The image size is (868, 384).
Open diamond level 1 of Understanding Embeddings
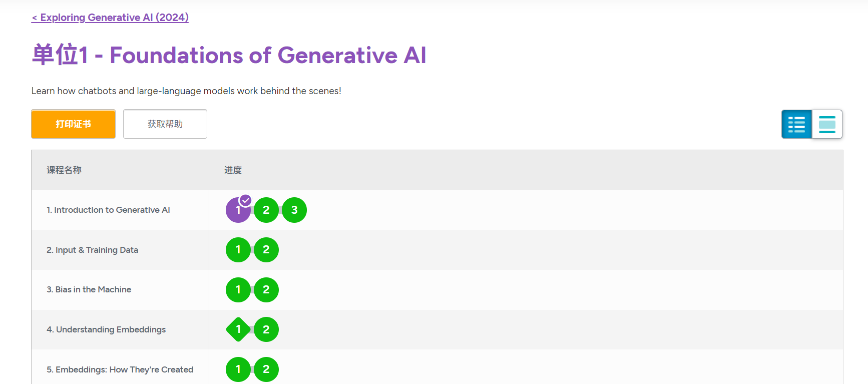click(x=238, y=329)
